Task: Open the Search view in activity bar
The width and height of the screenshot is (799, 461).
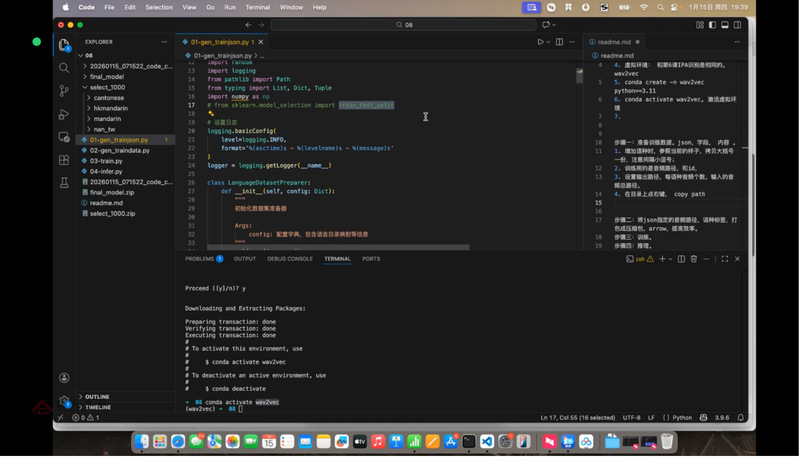Action: point(64,68)
